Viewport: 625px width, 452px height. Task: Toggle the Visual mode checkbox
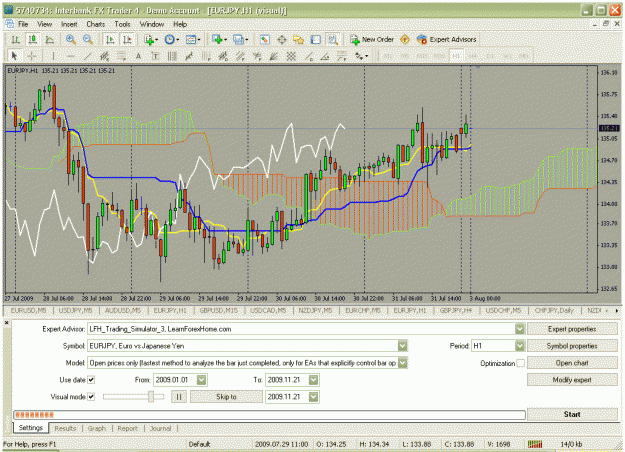(91, 397)
